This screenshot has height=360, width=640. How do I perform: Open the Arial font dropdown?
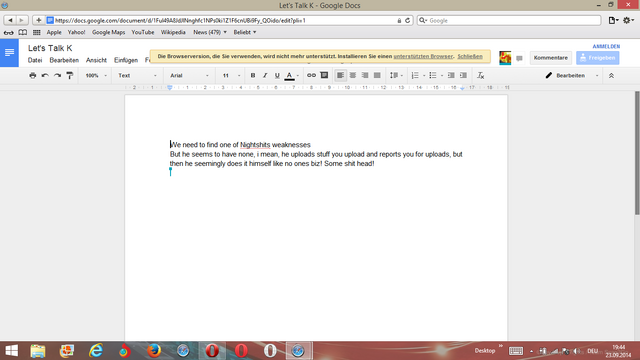click(x=189, y=76)
